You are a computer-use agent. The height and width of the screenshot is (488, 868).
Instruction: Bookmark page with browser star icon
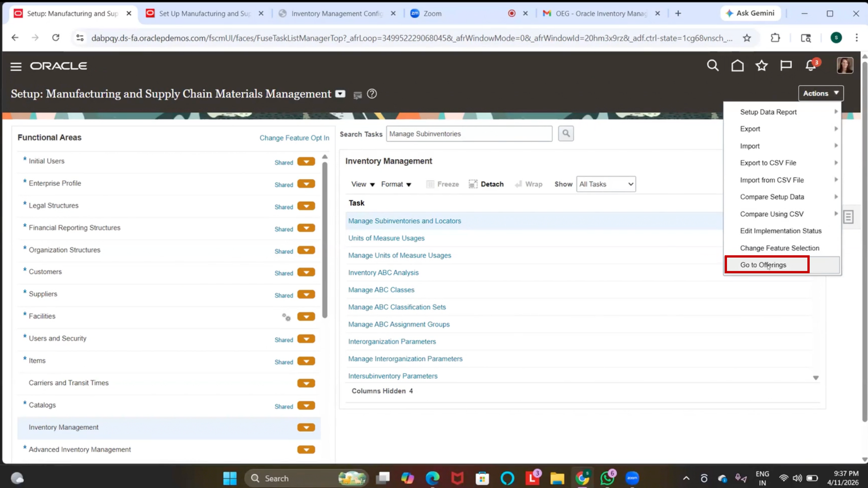click(x=747, y=38)
